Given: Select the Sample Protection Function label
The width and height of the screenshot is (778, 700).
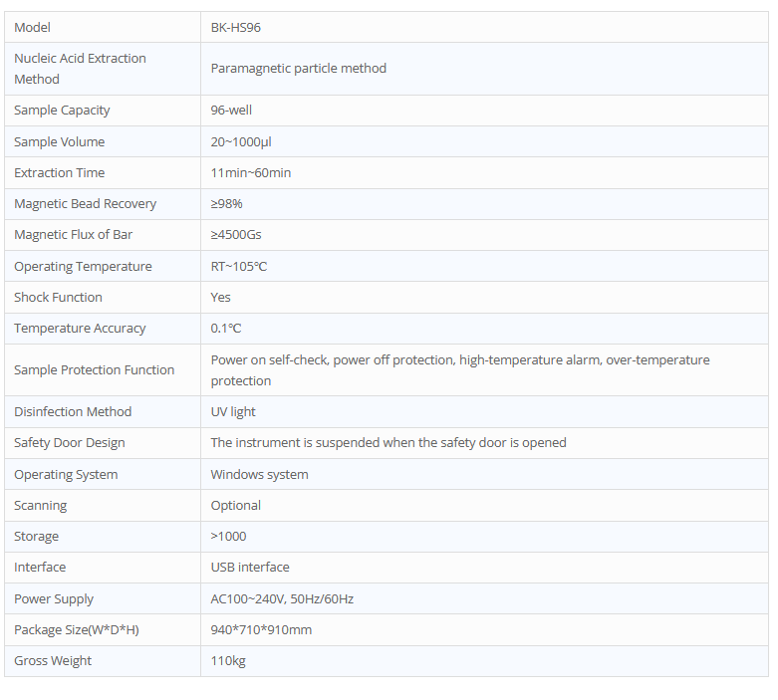Looking at the screenshot, I should coord(94,370).
